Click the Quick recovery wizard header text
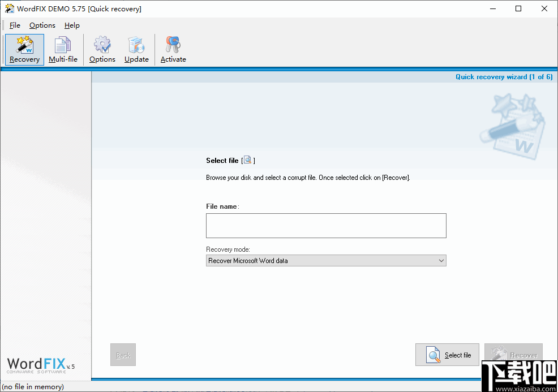This screenshot has height=392, width=558. tap(504, 76)
